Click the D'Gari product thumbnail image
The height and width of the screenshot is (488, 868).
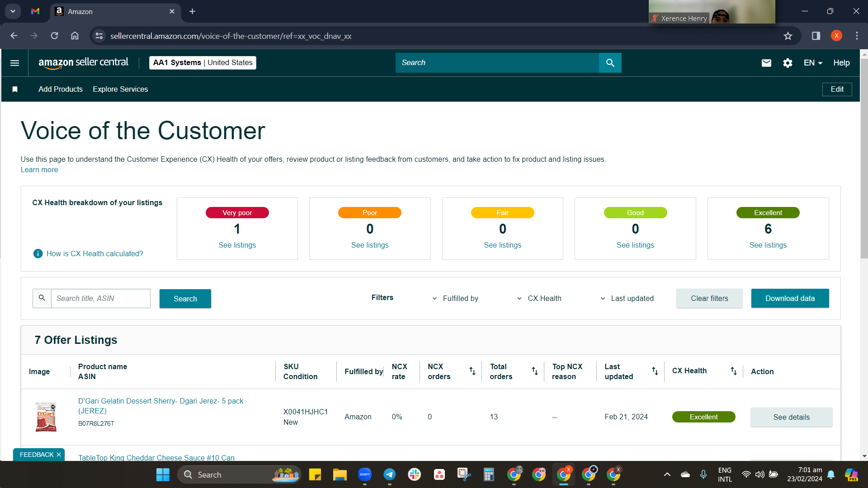point(46,417)
